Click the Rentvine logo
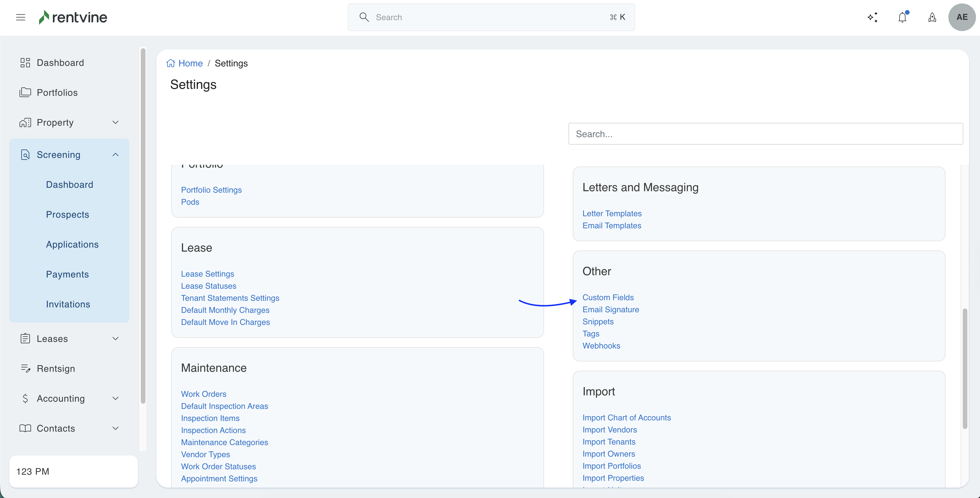Image resolution: width=980 pixels, height=498 pixels. [73, 17]
